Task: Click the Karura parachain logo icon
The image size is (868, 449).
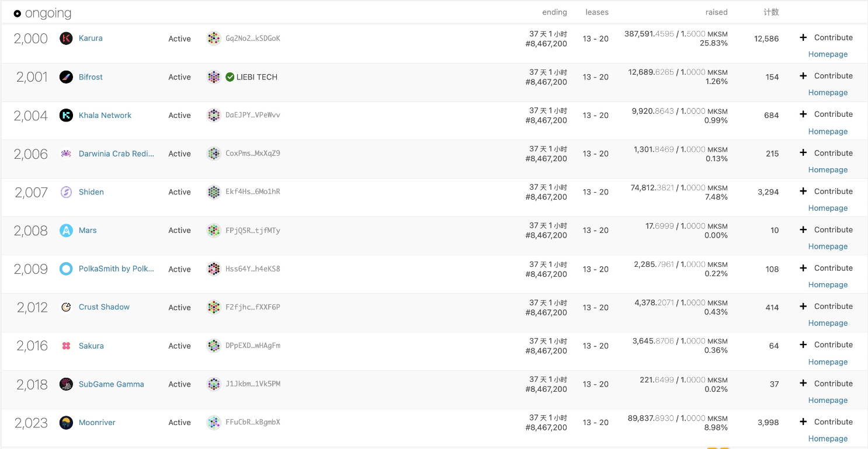Action: [66, 39]
